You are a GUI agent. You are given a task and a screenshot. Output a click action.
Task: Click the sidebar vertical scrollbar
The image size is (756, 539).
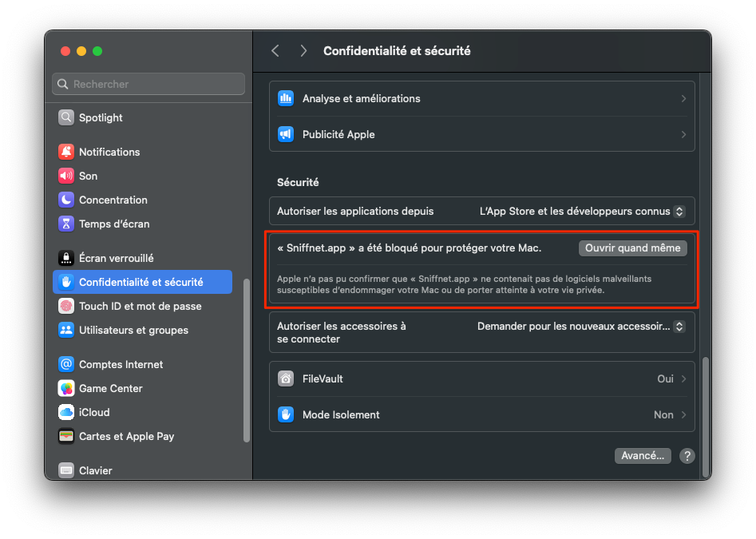pos(247,360)
